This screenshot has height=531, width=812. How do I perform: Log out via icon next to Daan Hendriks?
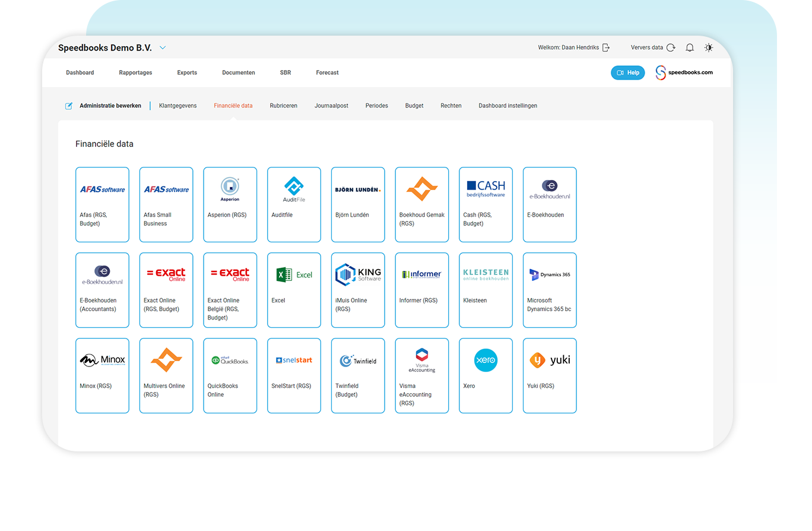point(606,48)
